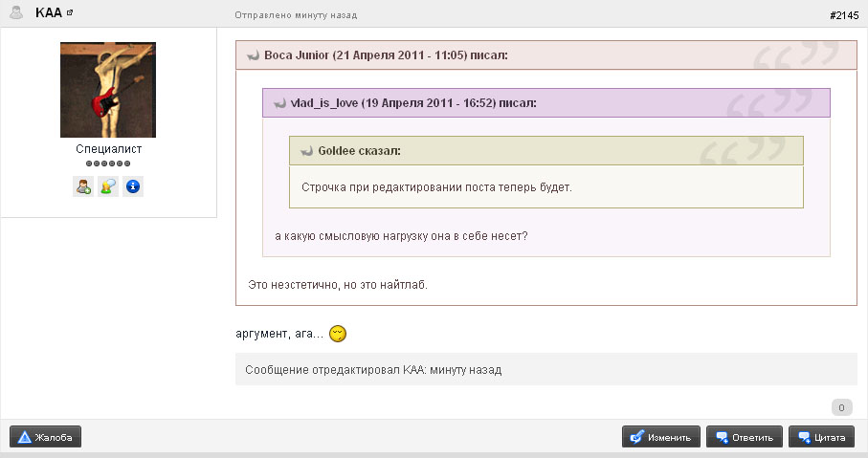
Task: Click the 'Отправлено минуту назад' timestamp
Action: (x=296, y=15)
